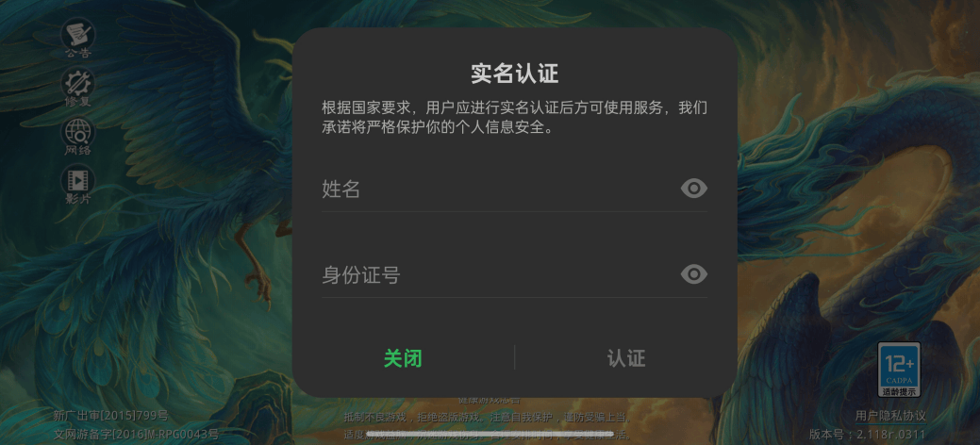The width and height of the screenshot is (980, 445).
Task: Tap the 实名认证 dialog title
Action: (514, 74)
